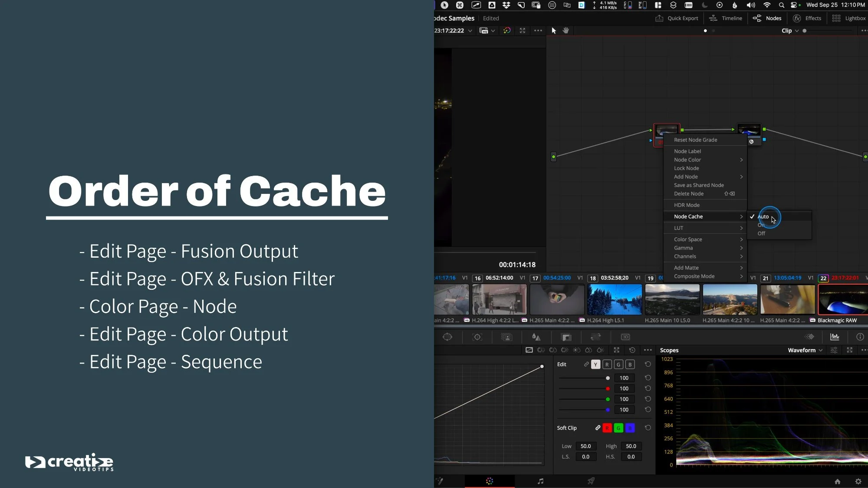
Task: Switch to the Fairlight page music note icon
Action: click(541, 481)
